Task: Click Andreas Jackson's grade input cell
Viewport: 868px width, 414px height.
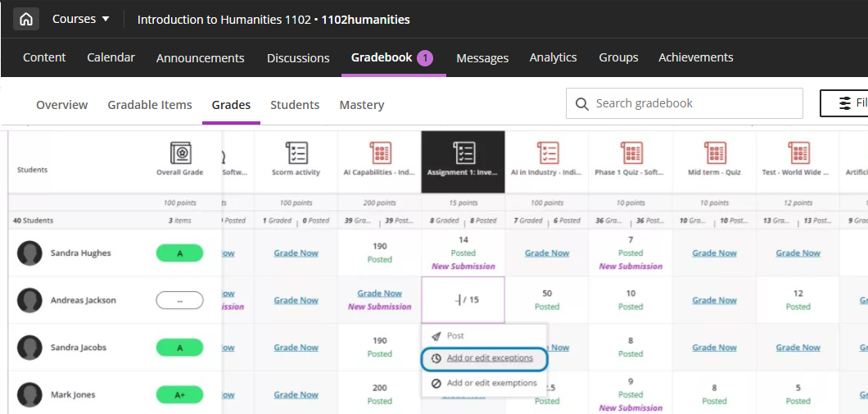Action: pyautogui.click(x=463, y=300)
